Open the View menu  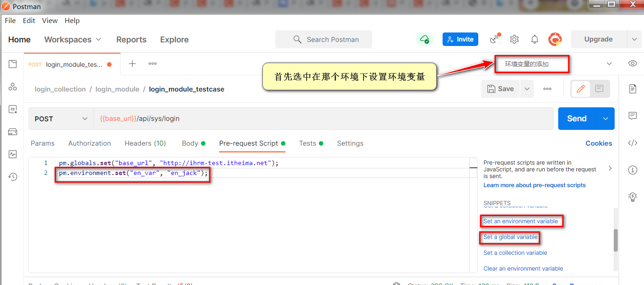pyautogui.click(x=50, y=20)
